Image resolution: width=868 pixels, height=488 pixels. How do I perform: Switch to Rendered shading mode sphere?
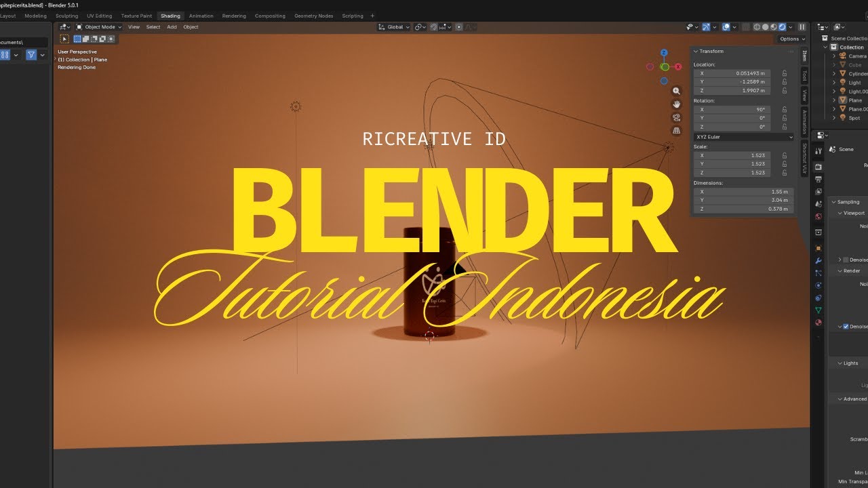(783, 27)
